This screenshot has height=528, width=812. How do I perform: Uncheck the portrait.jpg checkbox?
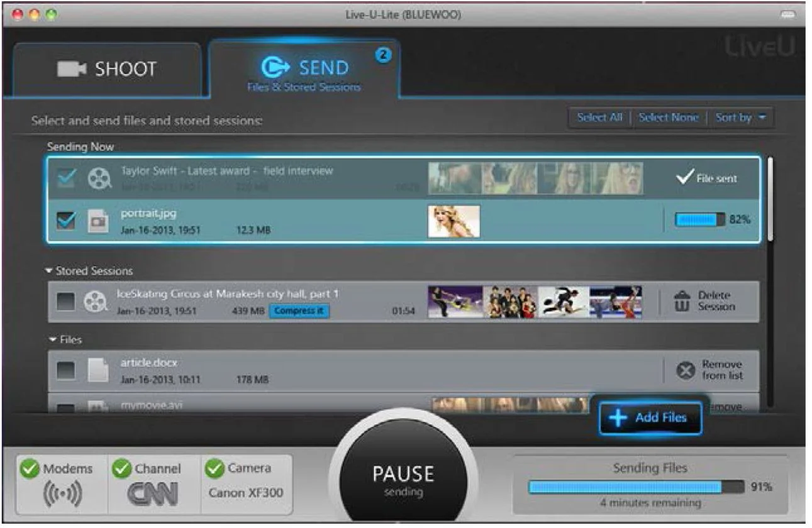67,220
